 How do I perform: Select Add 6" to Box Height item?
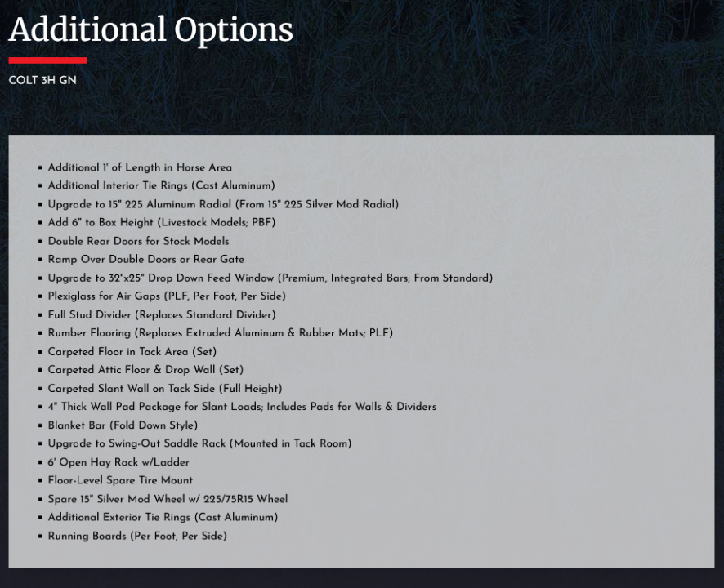[x=162, y=222]
